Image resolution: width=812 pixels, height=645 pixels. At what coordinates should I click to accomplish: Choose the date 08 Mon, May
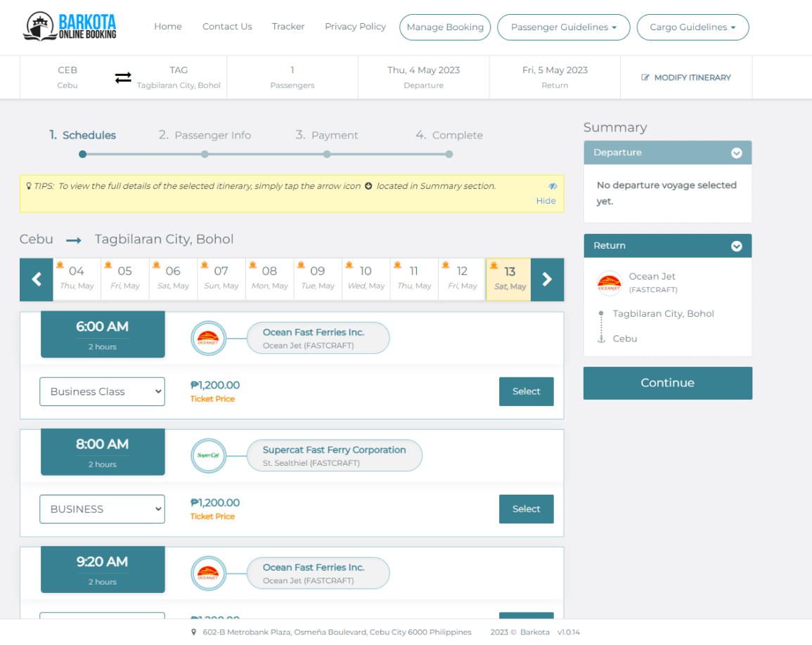point(269,278)
